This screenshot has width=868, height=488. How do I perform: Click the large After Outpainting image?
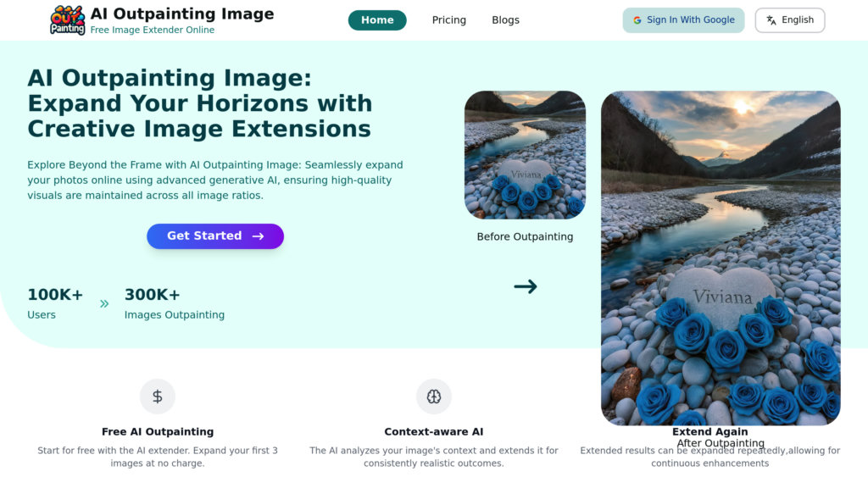(721, 254)
